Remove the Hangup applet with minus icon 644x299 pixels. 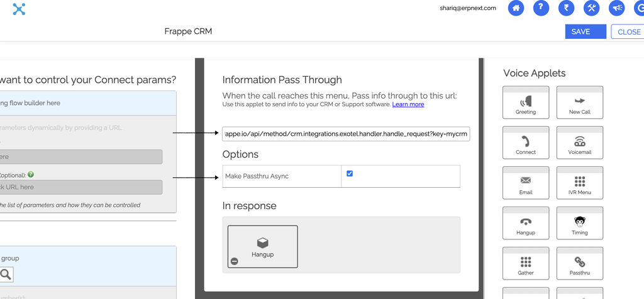[234, 261]
